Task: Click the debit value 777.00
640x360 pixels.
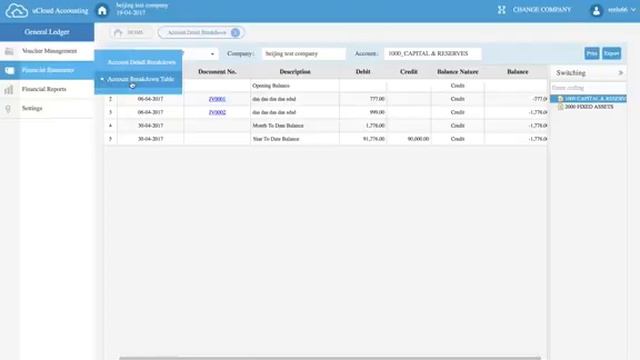Action: tap(377, 99)
